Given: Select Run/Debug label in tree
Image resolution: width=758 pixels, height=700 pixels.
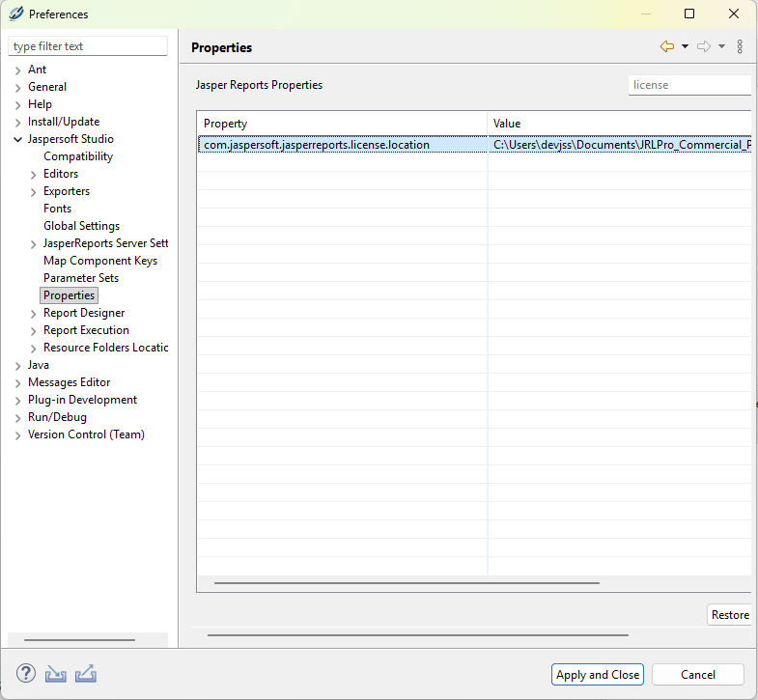Looking at the screenshot, I should pos(57,417).
